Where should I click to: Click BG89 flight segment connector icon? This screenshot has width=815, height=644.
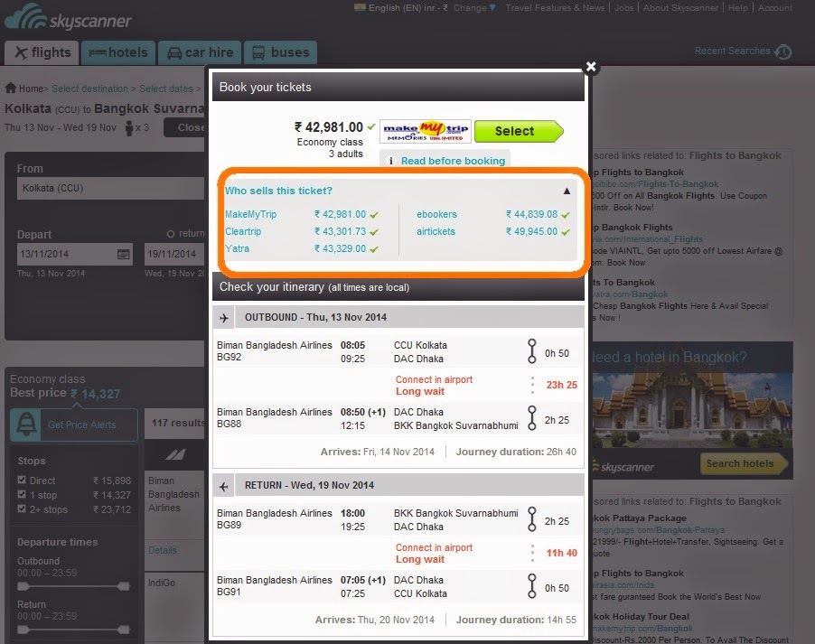tap(531, 519)
